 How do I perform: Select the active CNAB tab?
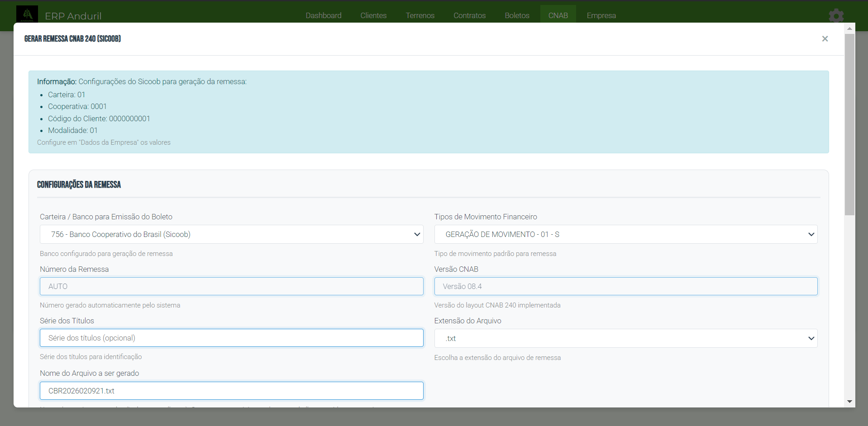point(558,15)
